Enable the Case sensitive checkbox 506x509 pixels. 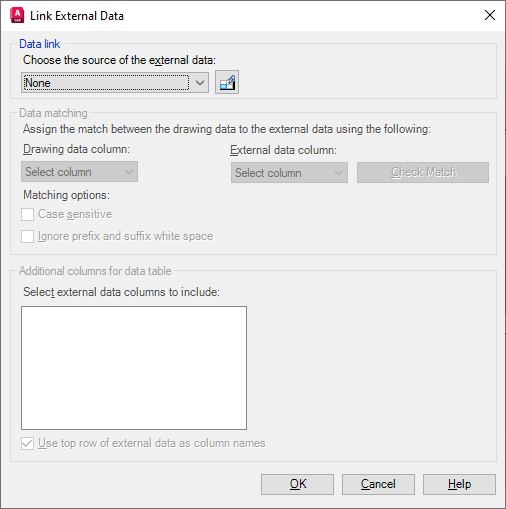tap(27, 214)
